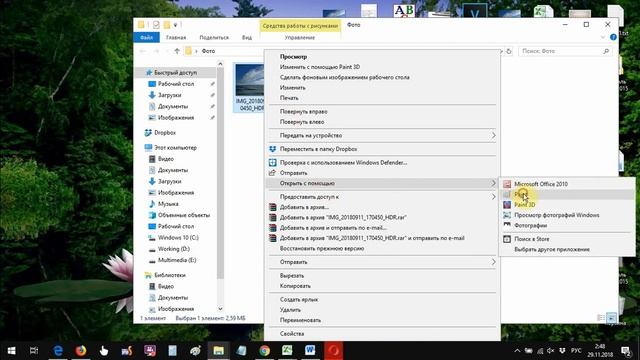This screenshot has height=360, width=640.
Task: Open drive Working (D:)
Action: click(173, 249)
